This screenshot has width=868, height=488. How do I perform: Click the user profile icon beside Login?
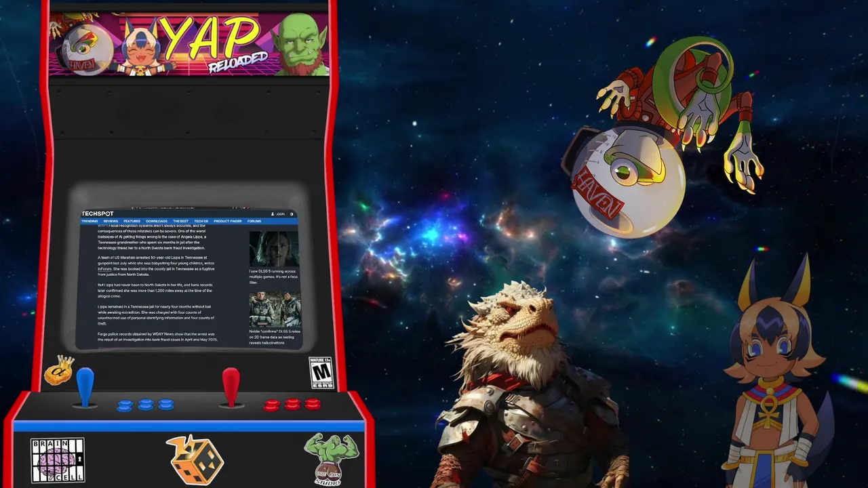click(273, 214)
